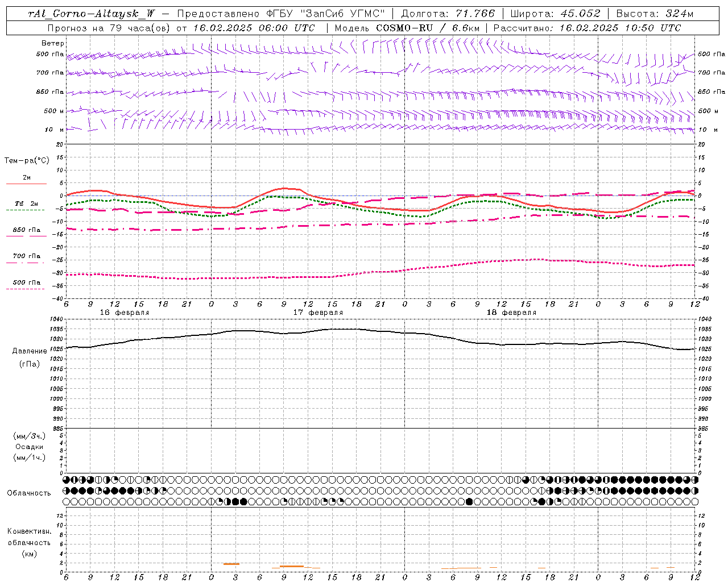Click the Давление pressure panel label
This screenshot has width=728, height=582.
[x=30, y=351]
